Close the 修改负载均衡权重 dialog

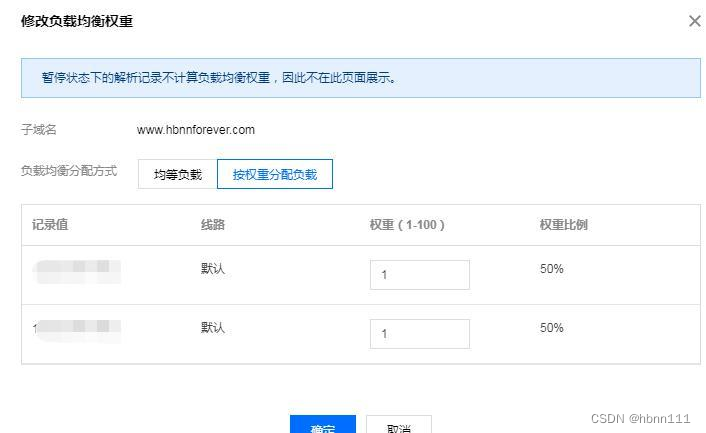click(x=695, y=21)
